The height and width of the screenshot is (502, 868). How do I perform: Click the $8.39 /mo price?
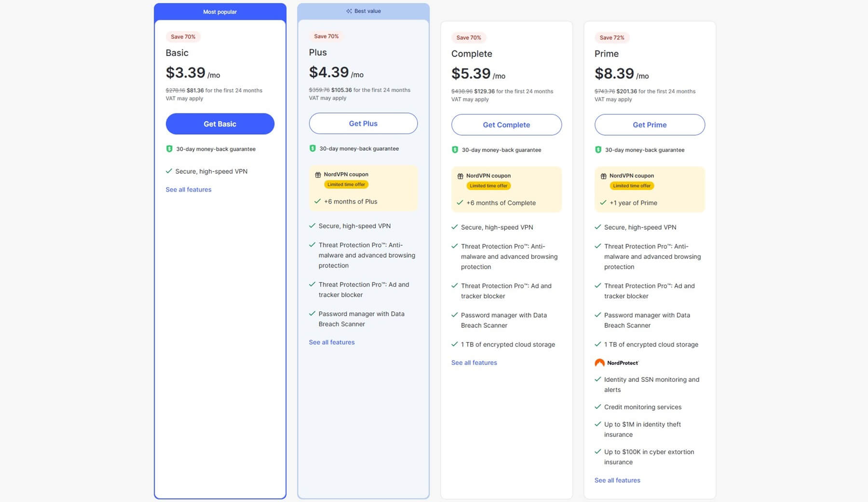pyautogui.click(x=622, y=74)
